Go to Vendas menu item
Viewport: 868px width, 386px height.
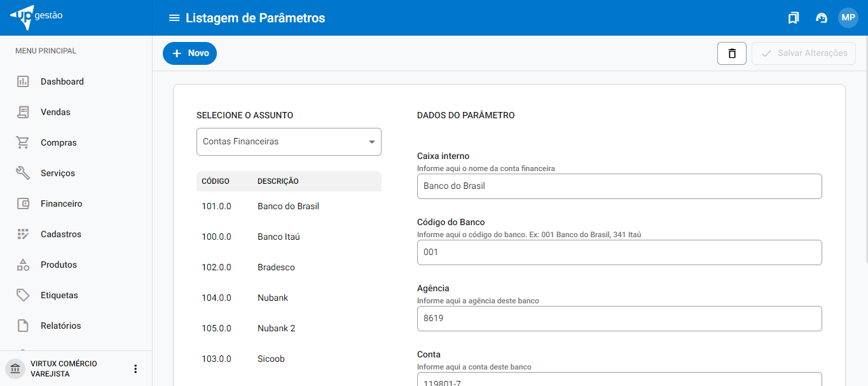[x=55, y=112]
